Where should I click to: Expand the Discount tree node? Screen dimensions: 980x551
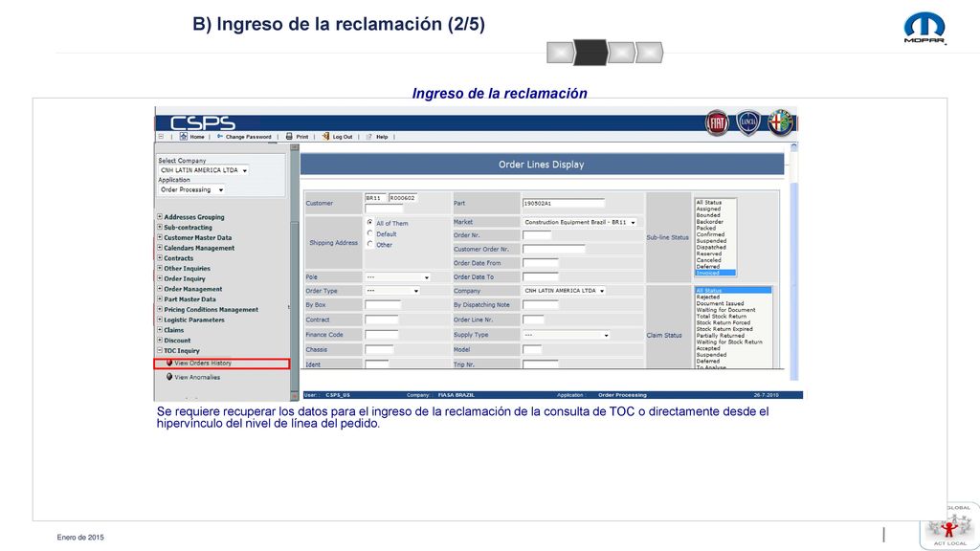pos(160,340)
